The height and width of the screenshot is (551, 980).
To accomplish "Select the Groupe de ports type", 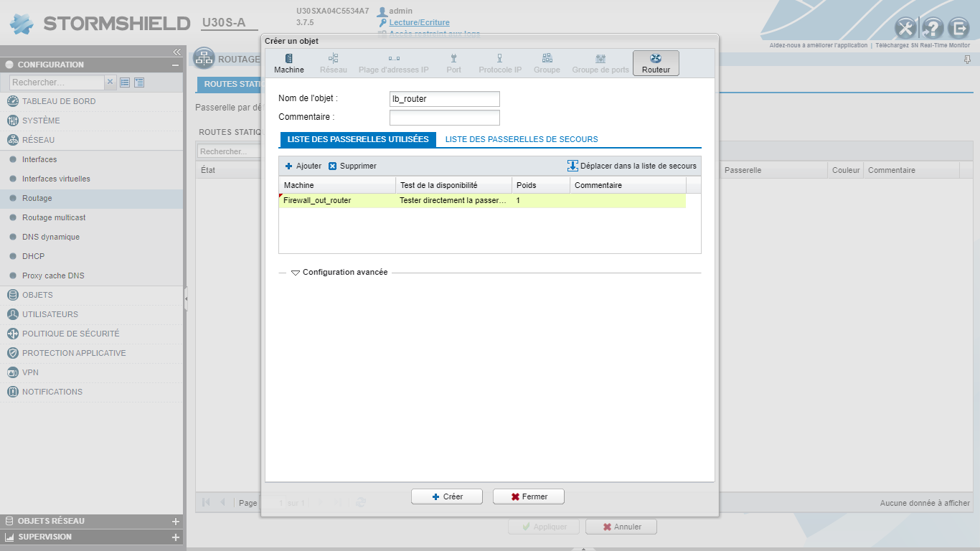I will tap(600, 63).
